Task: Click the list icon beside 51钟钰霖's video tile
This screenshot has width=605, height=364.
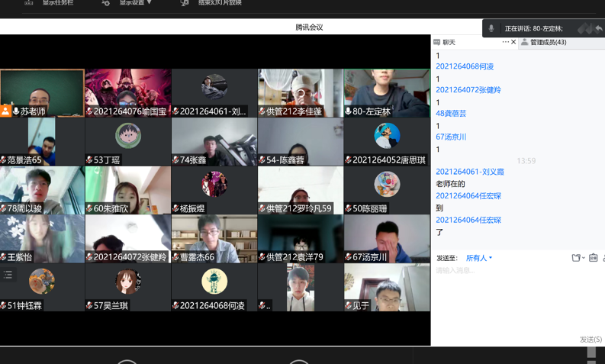Action: [x=8, y=275]
